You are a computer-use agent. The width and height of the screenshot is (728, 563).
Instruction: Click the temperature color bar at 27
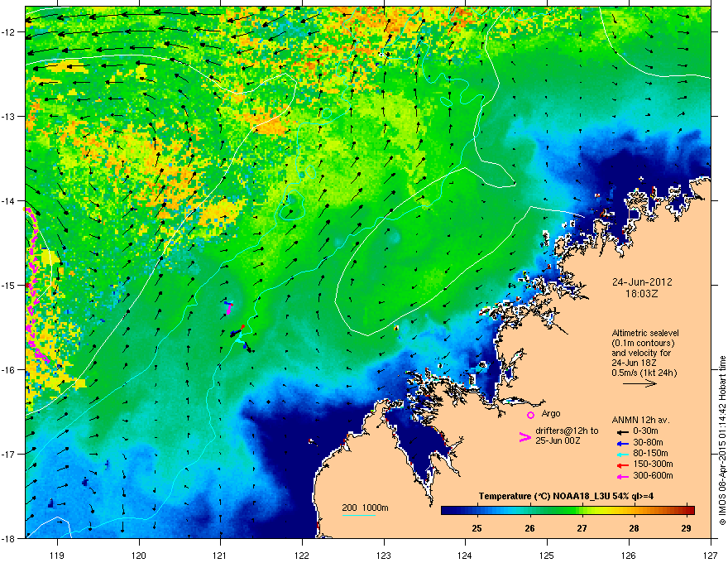(582, 511)
